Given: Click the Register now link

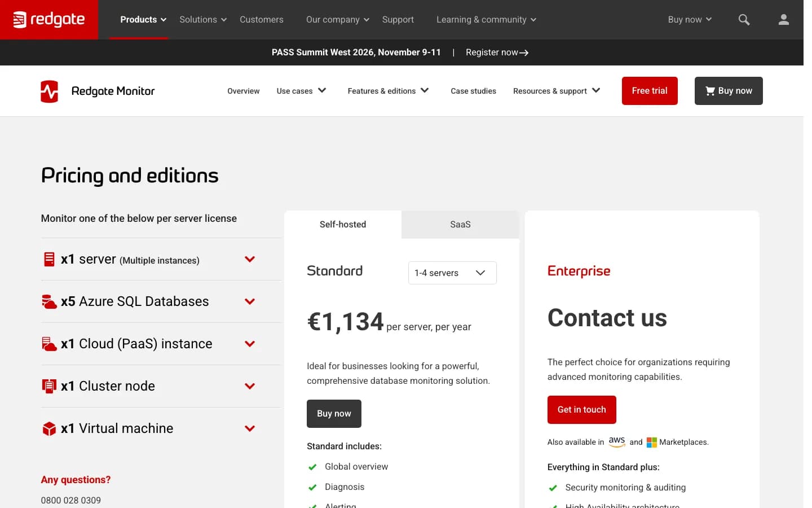Looking at the screenshot, I should pyautogui.click(x=497, y=52).
